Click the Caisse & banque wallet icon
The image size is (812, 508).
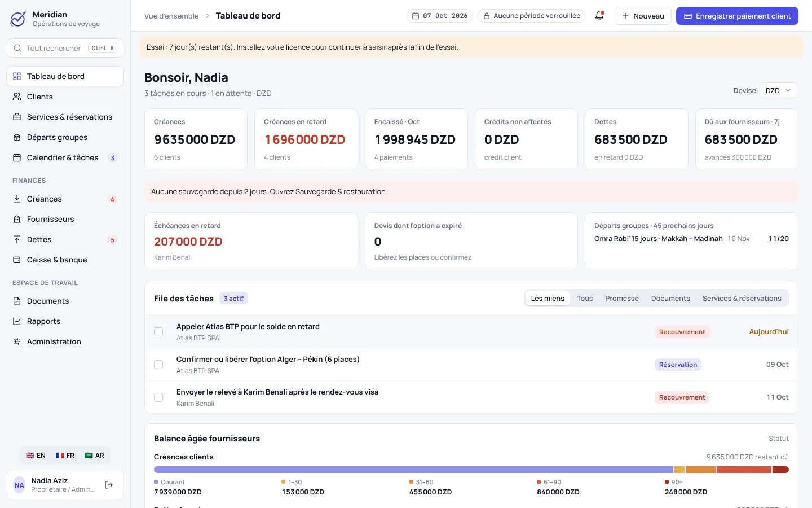[17, 260]
